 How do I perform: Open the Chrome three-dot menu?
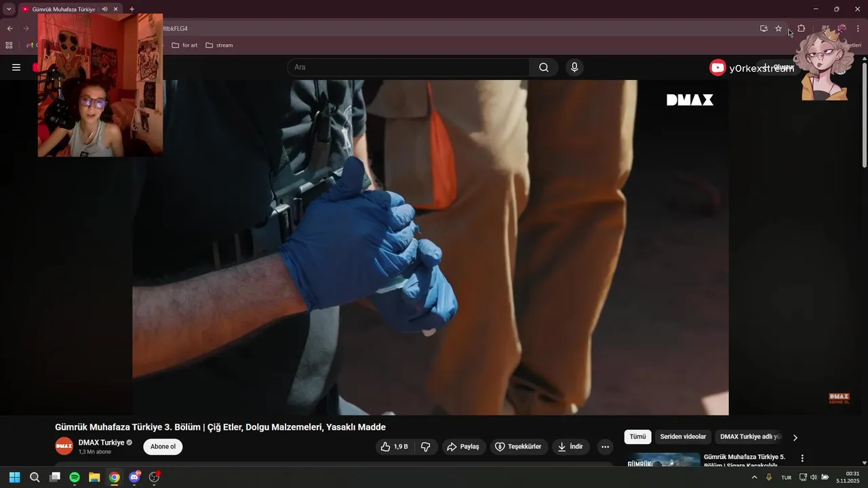[858, 28]
